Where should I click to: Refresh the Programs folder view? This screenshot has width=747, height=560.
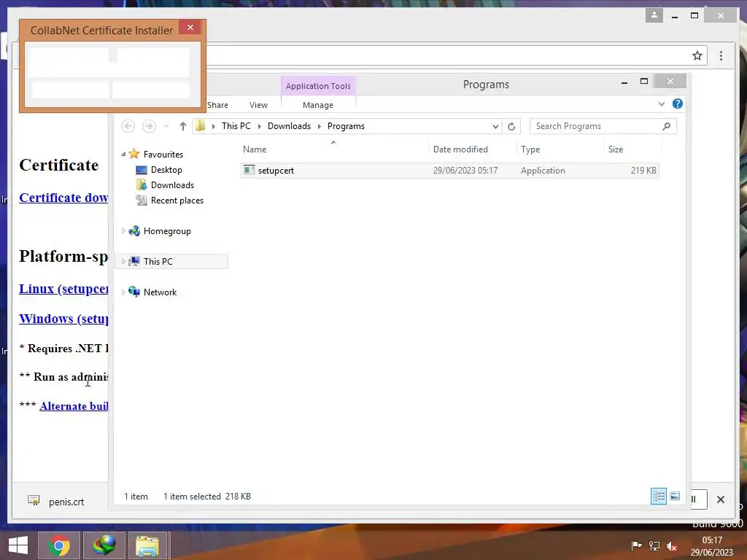[x=511, y=126]
